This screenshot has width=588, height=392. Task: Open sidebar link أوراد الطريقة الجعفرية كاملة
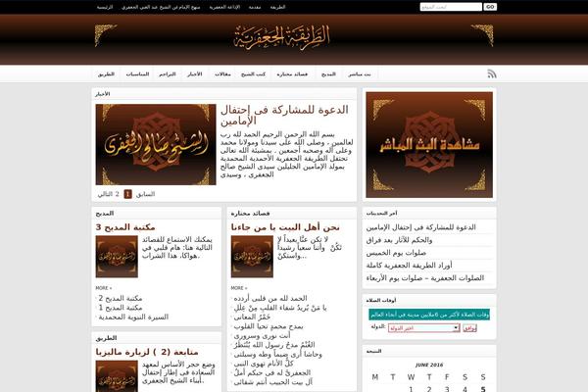[x=409, y=266]
